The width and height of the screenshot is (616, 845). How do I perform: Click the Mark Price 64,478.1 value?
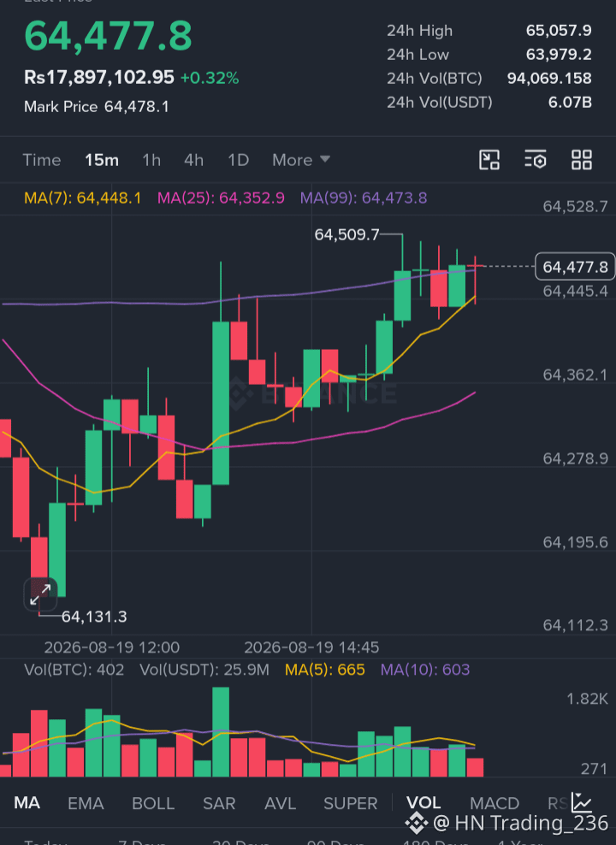pyautogui.click(x=137, y=107)
